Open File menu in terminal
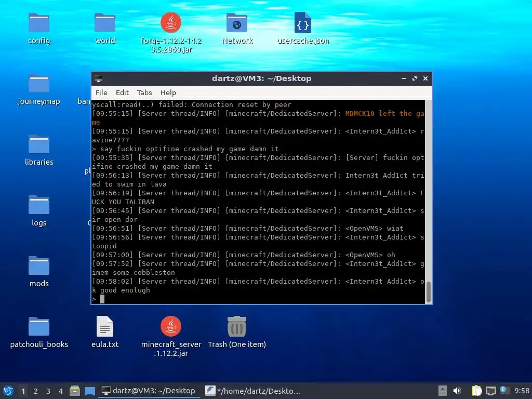Image resolution: width=532 pixels, height=399 pixels. pyautogui.click(x=101, y=92)
